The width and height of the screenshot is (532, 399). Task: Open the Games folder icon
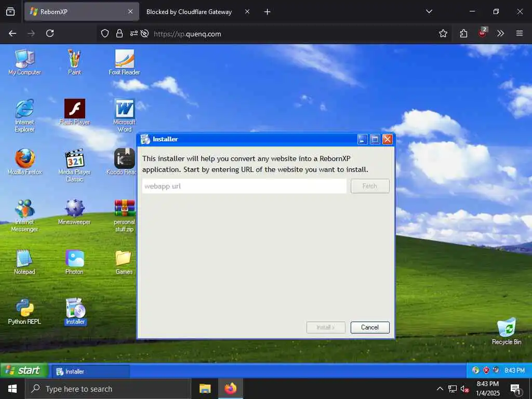[x=124, y=262]
